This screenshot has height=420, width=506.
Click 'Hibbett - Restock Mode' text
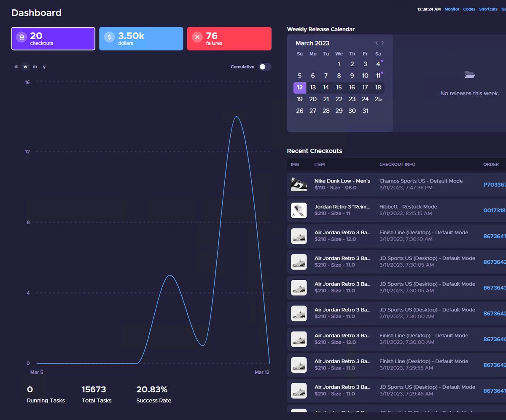408,207
